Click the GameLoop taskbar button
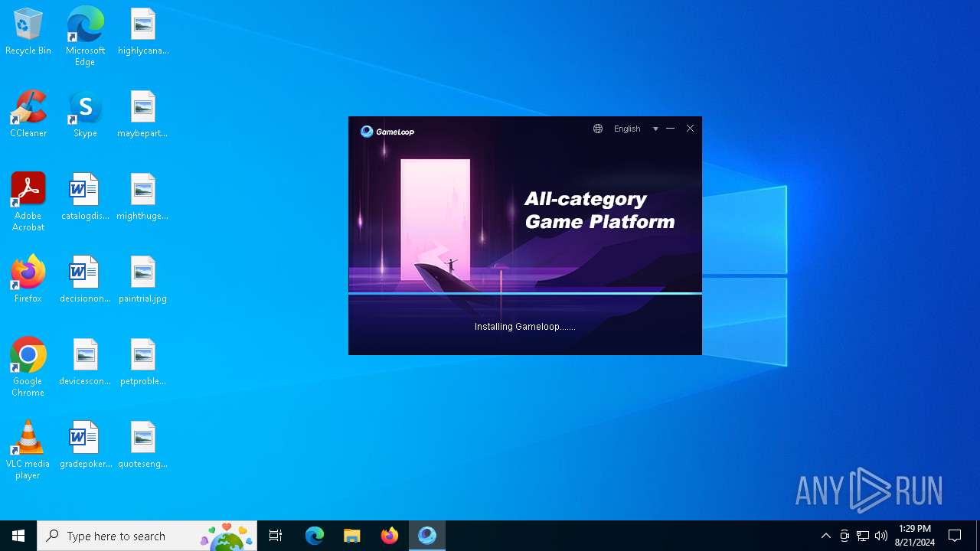Image resolution: width=980 pixels, height=551 pixels. pos(427,536)
